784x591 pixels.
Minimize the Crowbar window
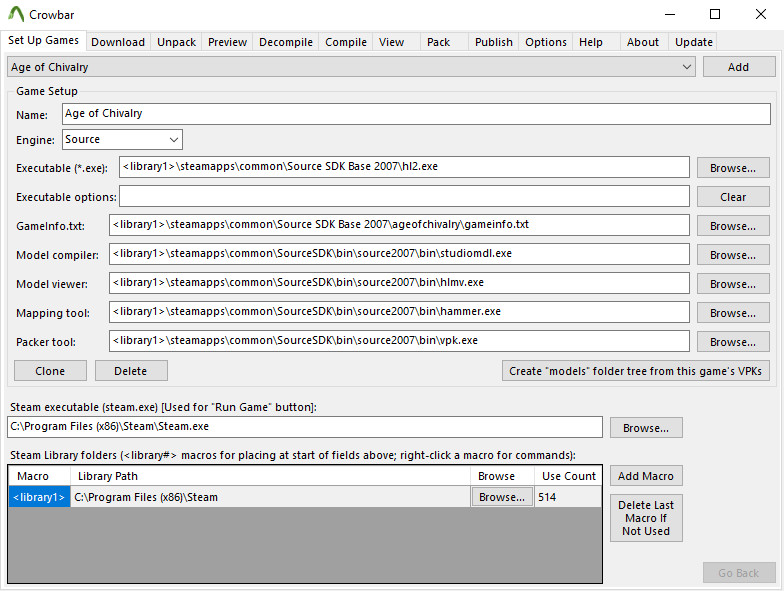click(x=670, y=14)
